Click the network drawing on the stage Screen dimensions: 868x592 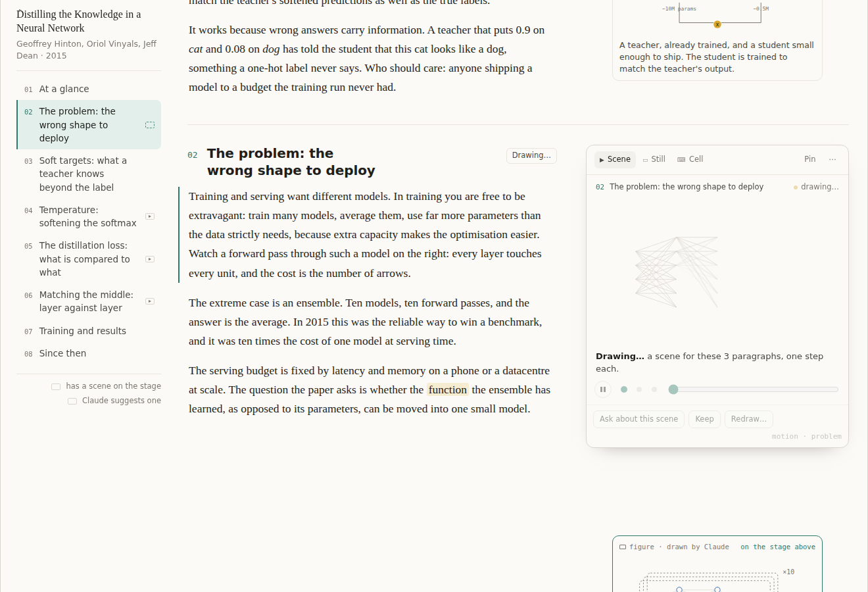click(677, 272)
